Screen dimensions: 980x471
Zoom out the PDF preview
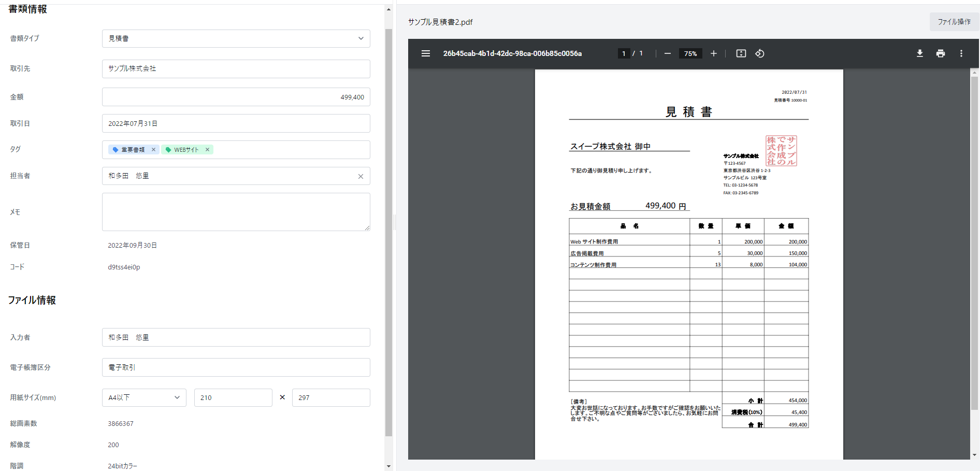click(x=668, y=53)
